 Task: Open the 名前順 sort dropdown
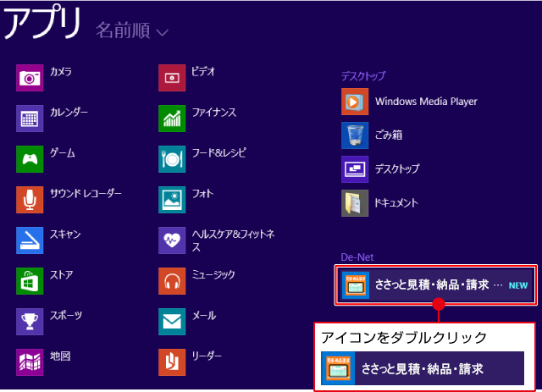pos(132,30)
